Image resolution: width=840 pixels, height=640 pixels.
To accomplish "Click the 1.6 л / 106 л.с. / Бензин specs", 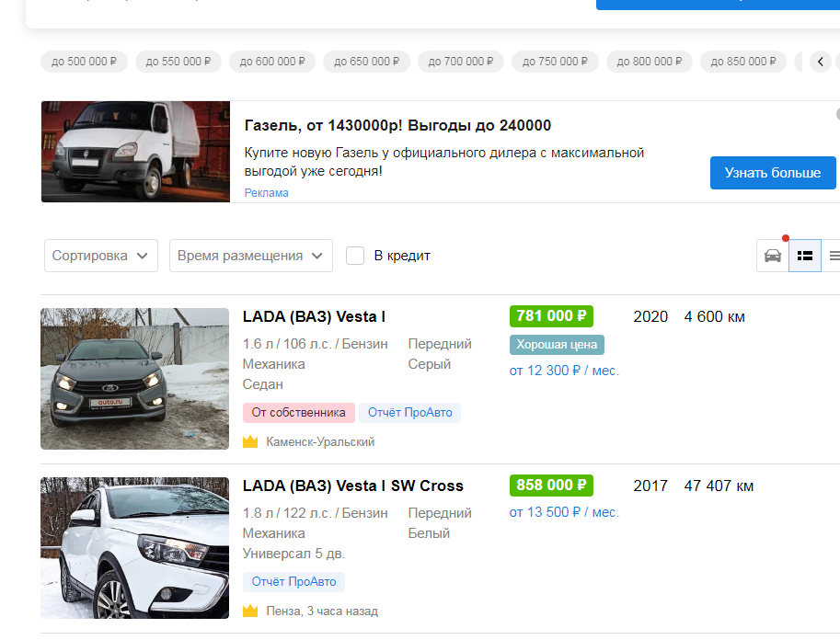I will 315,344.
